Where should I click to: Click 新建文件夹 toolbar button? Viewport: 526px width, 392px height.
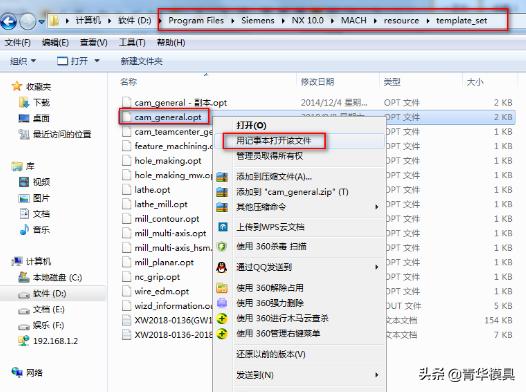142,61
